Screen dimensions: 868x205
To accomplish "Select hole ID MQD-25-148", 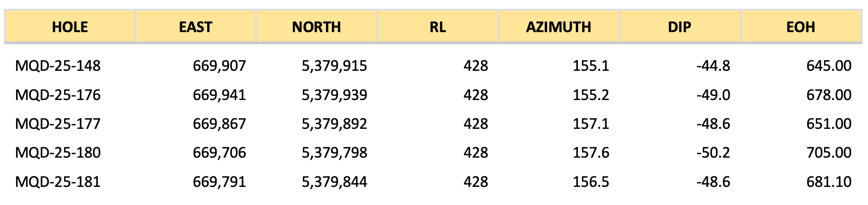I will 58,66.
